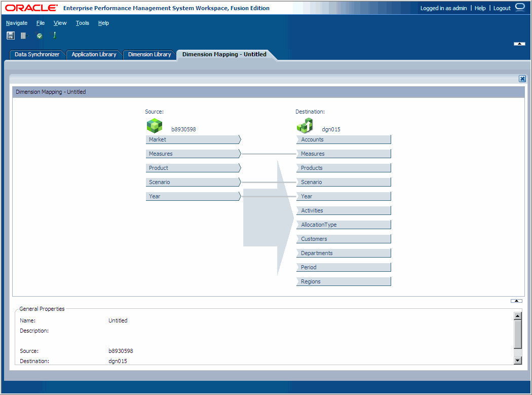Click the Year to Year mapping line
The image size is (532, 395).
[269, 197]
